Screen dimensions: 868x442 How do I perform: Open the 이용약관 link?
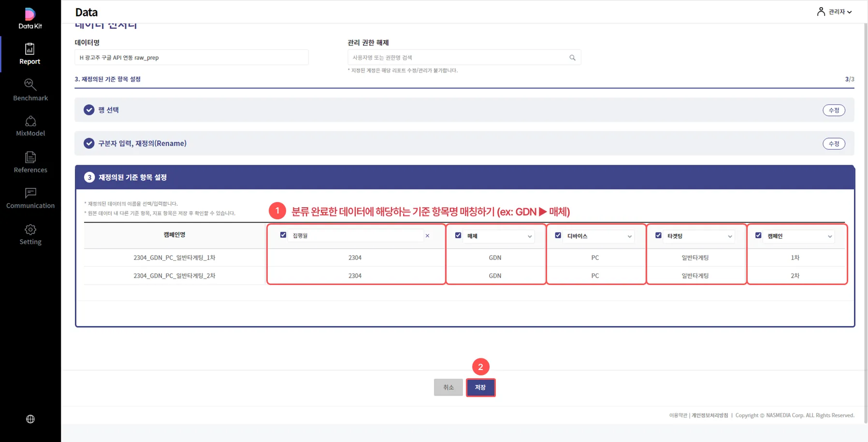point(678,415)
